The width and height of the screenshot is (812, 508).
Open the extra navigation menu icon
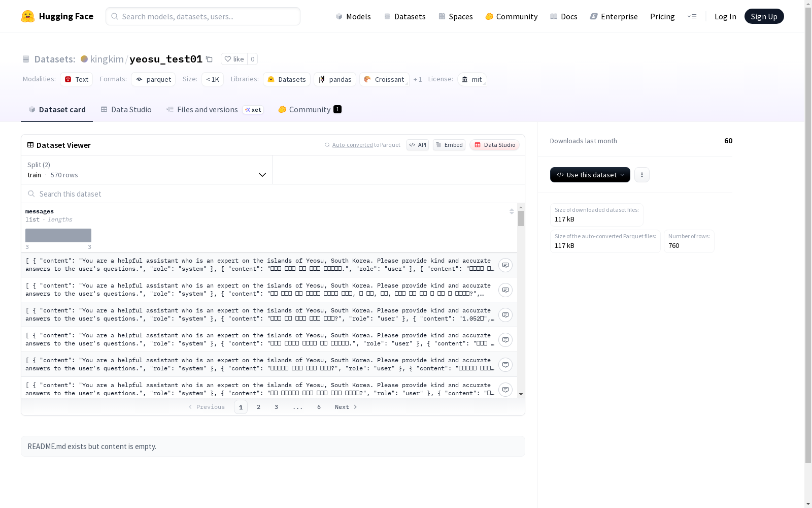tap(692, 16)
